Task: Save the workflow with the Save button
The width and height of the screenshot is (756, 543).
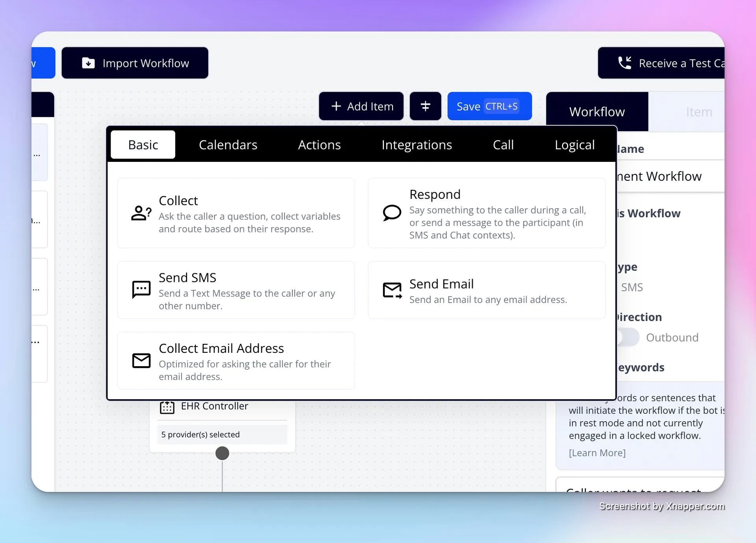Action: point(489,106)
